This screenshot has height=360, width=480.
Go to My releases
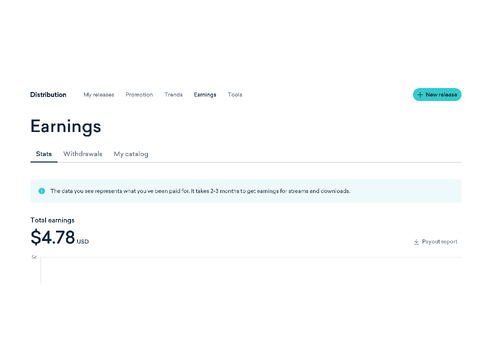click(99, 95)
